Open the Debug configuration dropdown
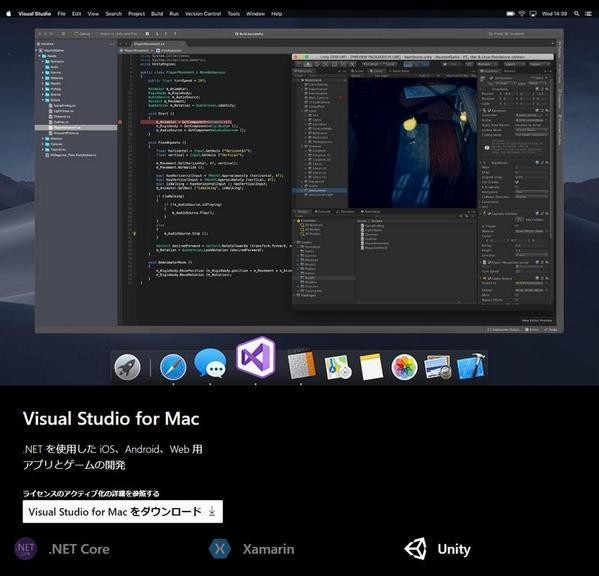This screenshot has width=599, height=576. coord(83,34)
